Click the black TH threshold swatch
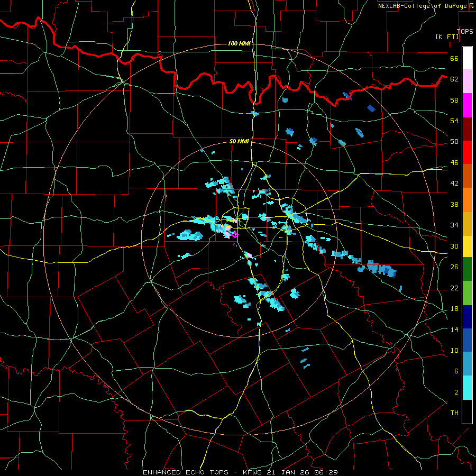The image size is (476, 476). (467, 411)
